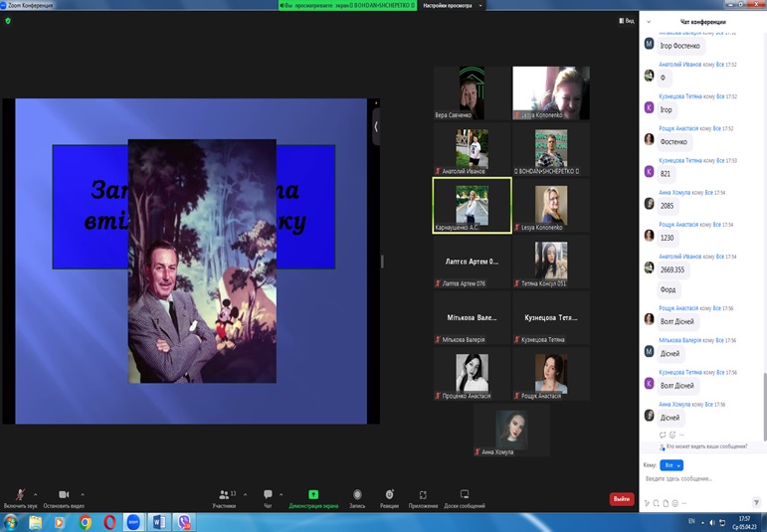Attach a file in chat
The image size is (767, 532).
(666, 503)
